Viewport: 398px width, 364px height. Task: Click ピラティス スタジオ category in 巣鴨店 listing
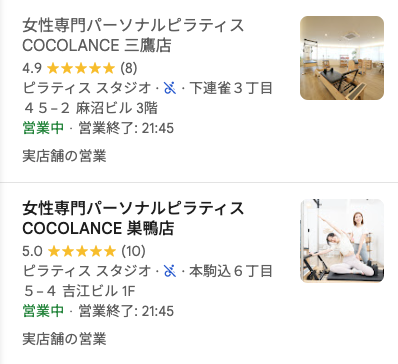tap(87, 271)
